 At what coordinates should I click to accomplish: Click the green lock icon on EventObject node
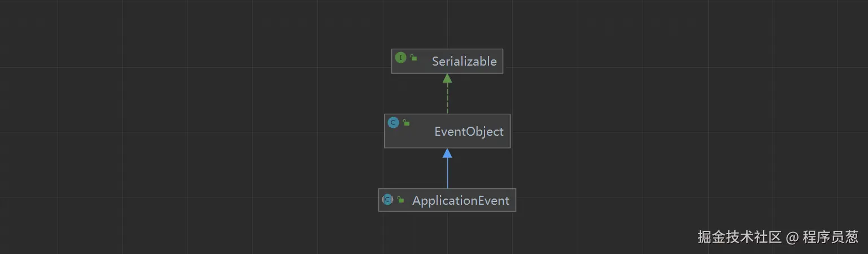406,123
